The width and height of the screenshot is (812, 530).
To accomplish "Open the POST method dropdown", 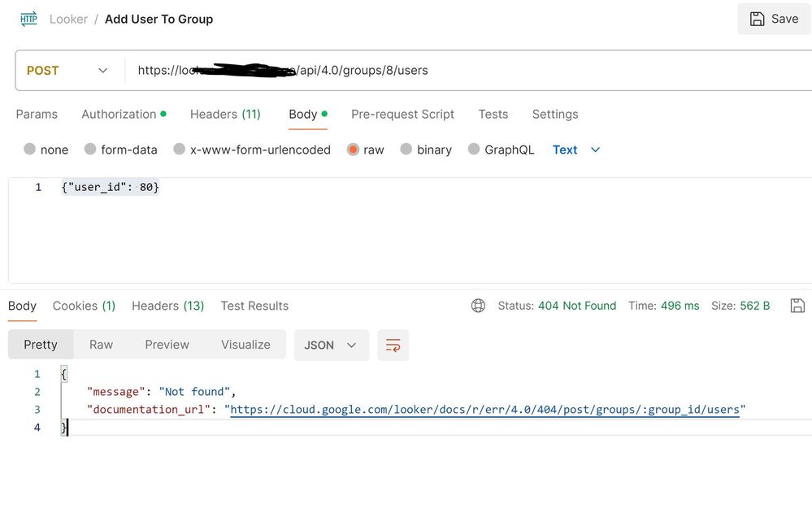I will pos(67,71).
